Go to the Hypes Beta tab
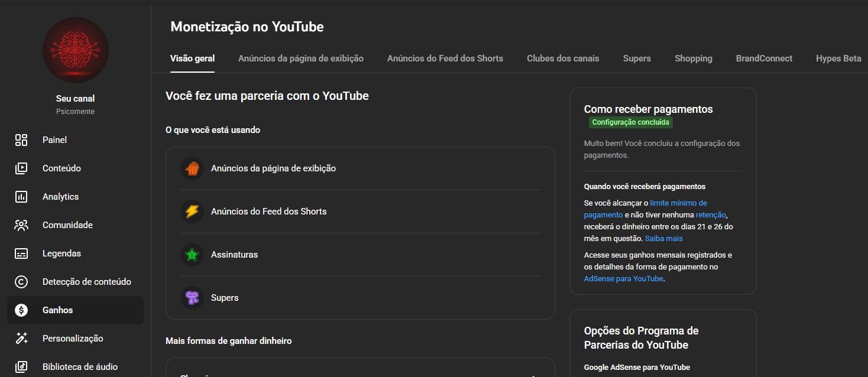Viewport: 868px width, 377px height. (x=838, y=58)
